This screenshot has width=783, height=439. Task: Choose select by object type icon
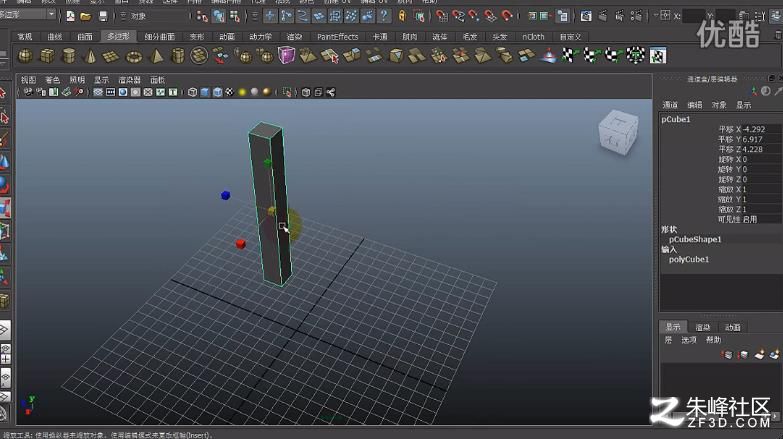[x=219, y=16]
